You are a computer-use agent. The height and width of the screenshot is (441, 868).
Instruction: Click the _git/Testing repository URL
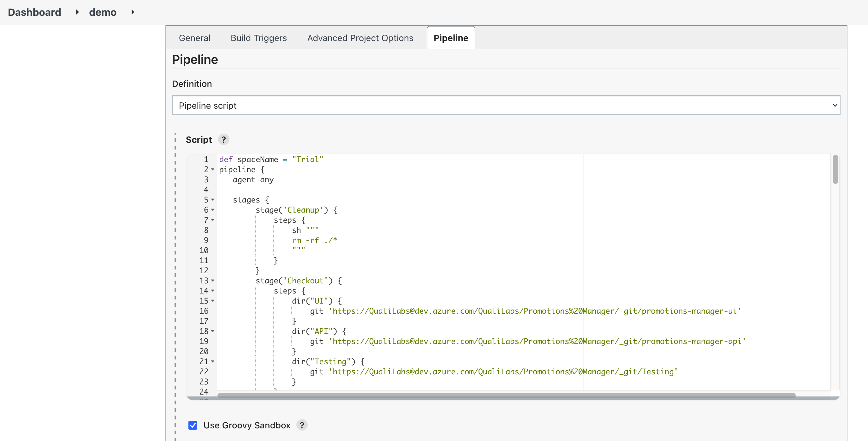[503, 372]
